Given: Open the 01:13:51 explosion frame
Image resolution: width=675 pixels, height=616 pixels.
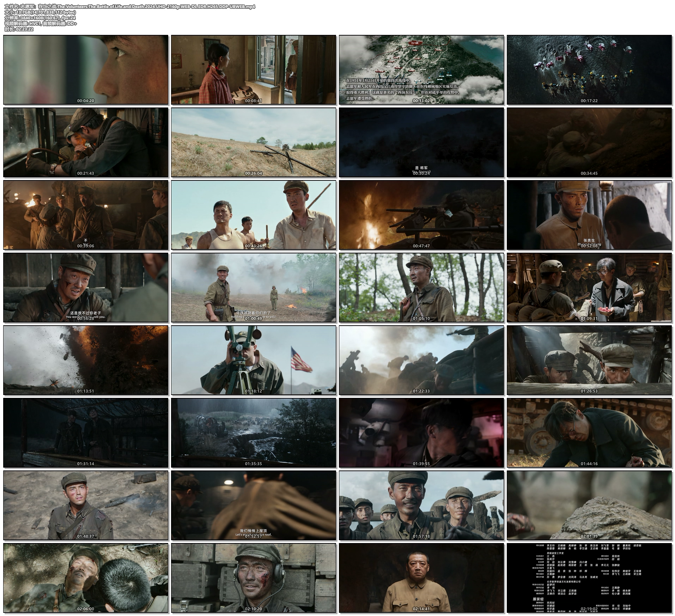Looking at the screenshot, I should pyautogui.click(x=86, y=360).
